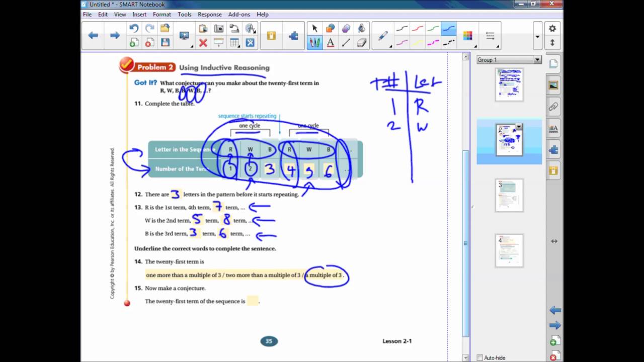Screen dimensions: 644x362
Task: Click the blue full screen X icon
Action: [x=250, y=43]
